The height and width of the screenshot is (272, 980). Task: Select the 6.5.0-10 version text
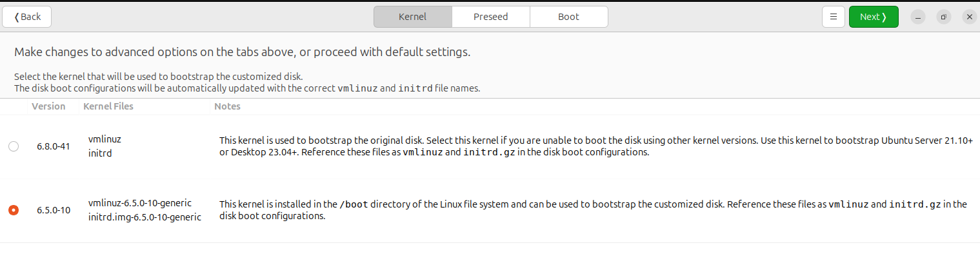(x=54, y=210)
